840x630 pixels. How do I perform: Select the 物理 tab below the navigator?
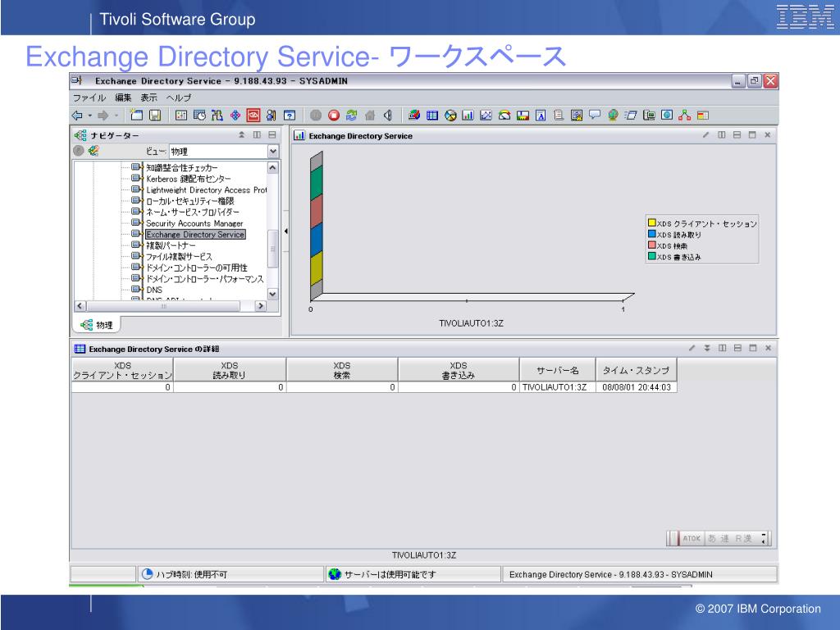pos(97,325)
